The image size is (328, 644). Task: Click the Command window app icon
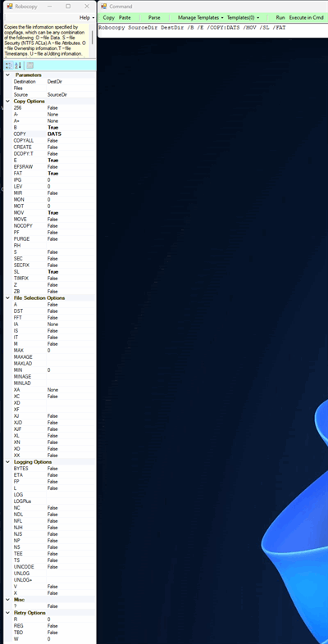104,7
